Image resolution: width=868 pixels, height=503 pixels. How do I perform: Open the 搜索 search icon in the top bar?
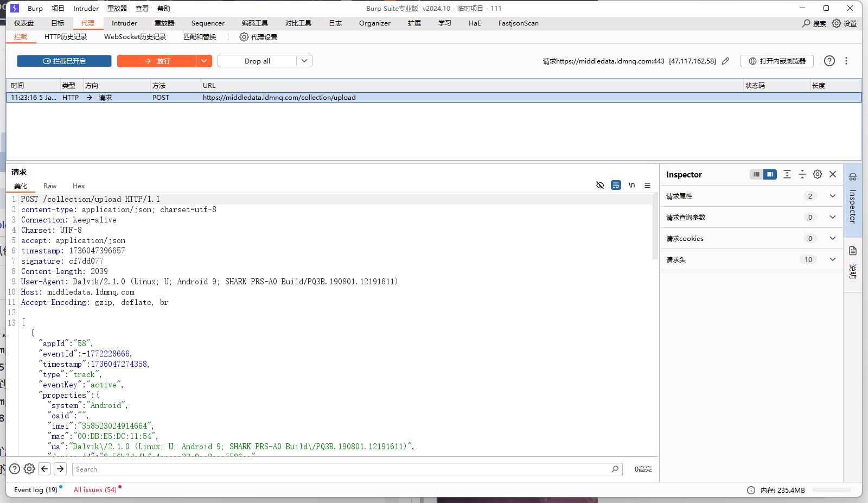806,23
